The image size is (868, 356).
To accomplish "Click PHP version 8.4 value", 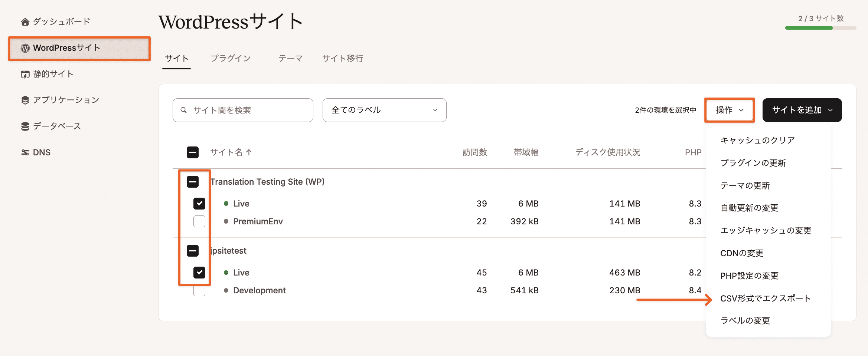I will tap(695, 290).
